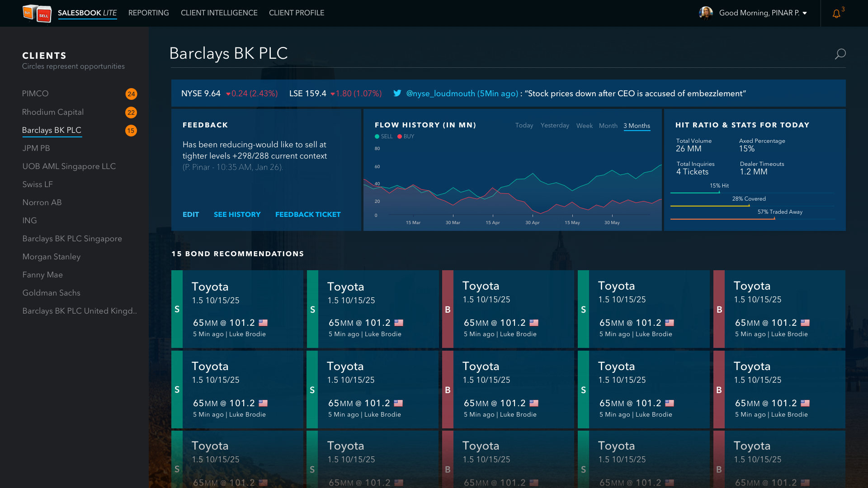Viewport: 868px width, 488px height.
Task: Click Axed Percentage 15% stat
Action: coord(762,145)
